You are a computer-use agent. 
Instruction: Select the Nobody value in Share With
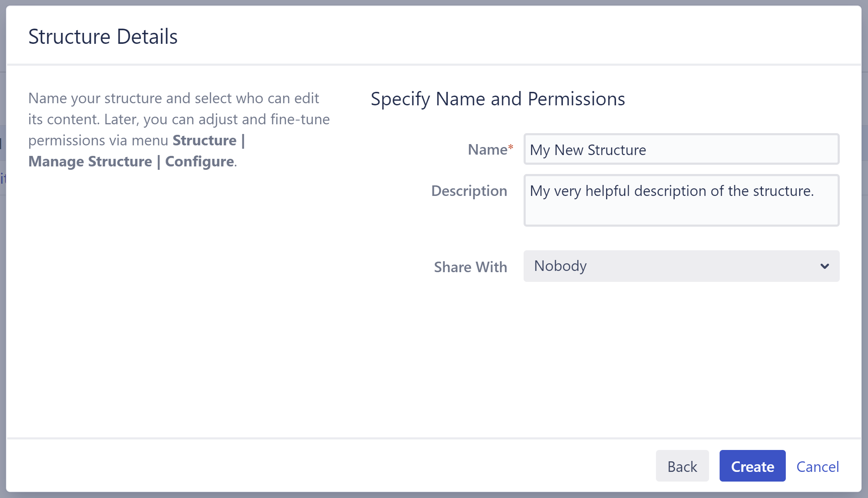[560, 266]
